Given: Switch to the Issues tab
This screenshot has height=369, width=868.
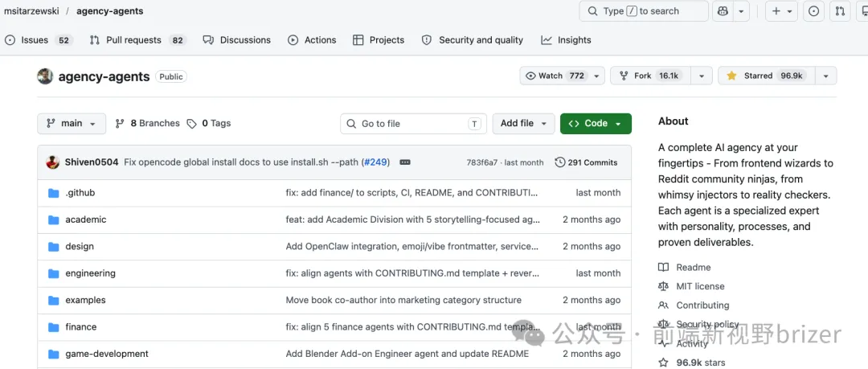Looking at the screenshot, I should click(x=39, y=40).
